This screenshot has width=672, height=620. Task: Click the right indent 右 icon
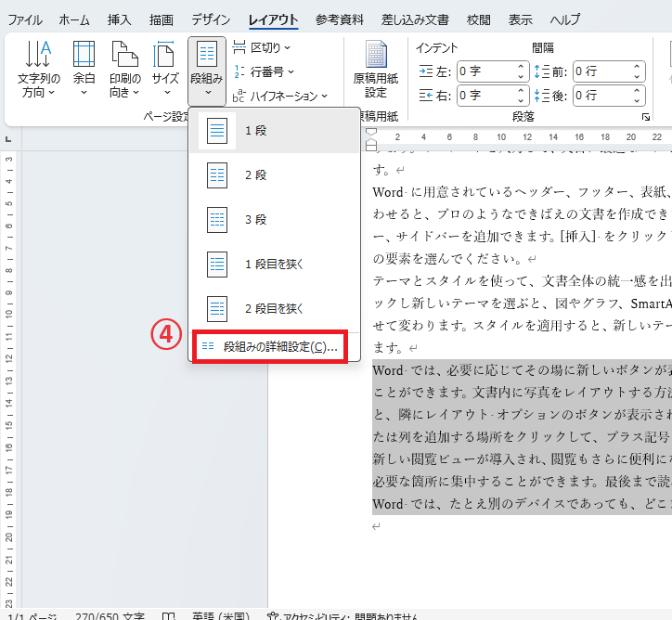coord(426,95)
